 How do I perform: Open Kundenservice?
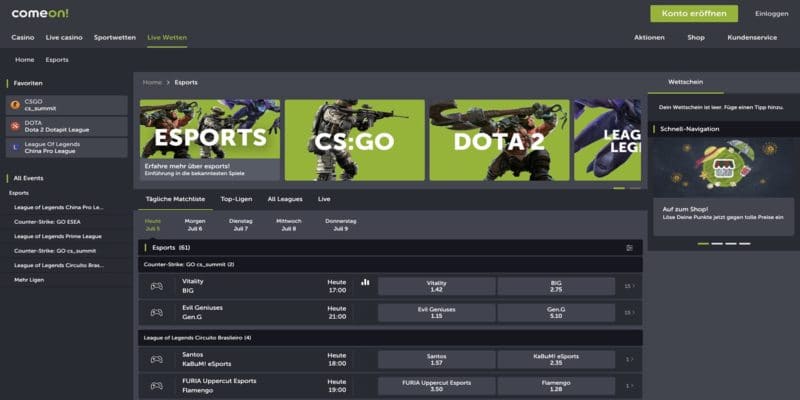click(x=752, y=37)
